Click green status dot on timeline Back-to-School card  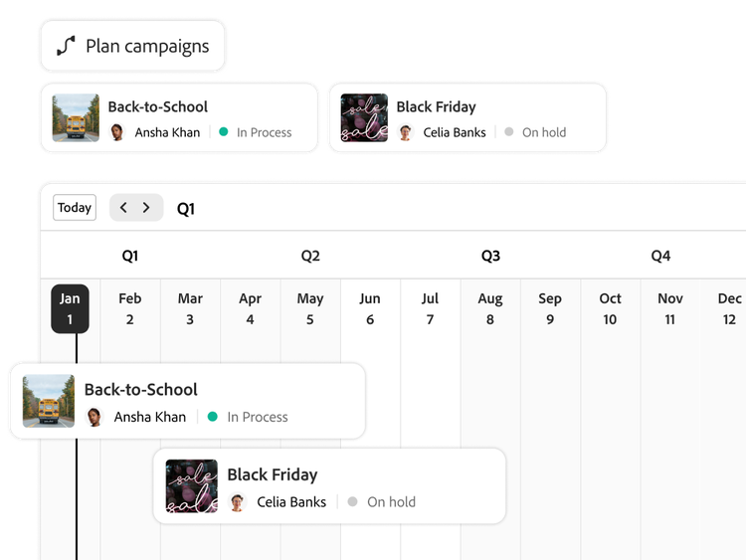pyautogui.click(x=212, y=417)
